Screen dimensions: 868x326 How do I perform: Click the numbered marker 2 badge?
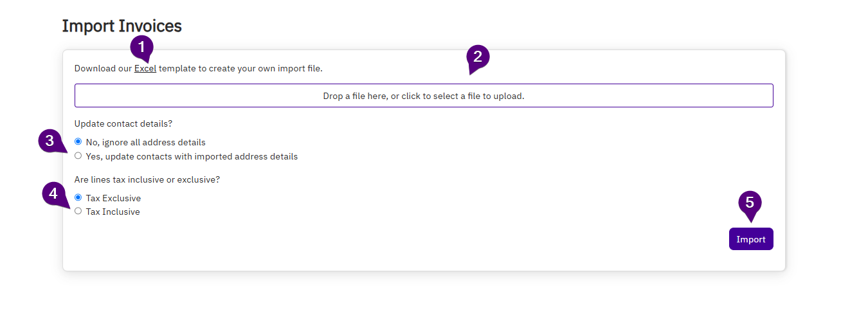(478, 57)
